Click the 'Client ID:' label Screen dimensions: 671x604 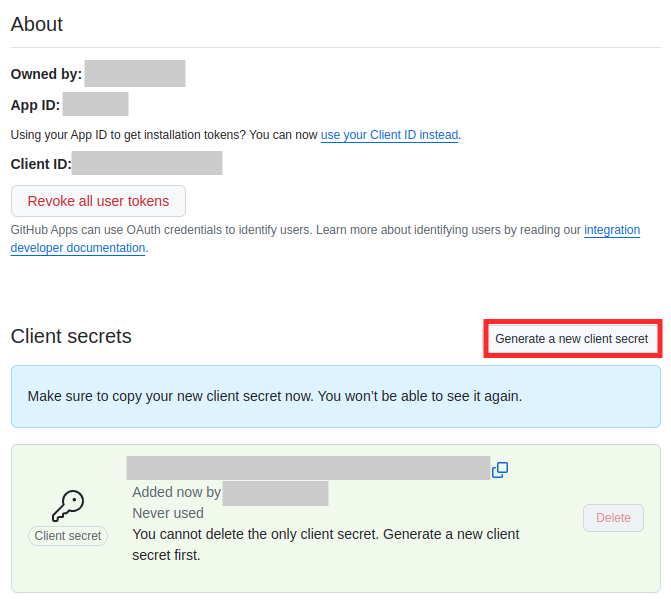41,164
